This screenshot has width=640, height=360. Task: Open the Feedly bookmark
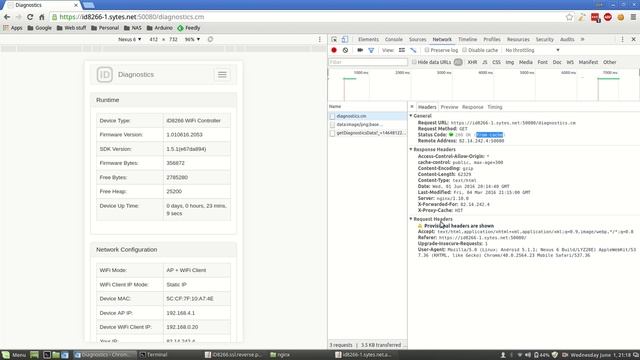pos(189,28)
